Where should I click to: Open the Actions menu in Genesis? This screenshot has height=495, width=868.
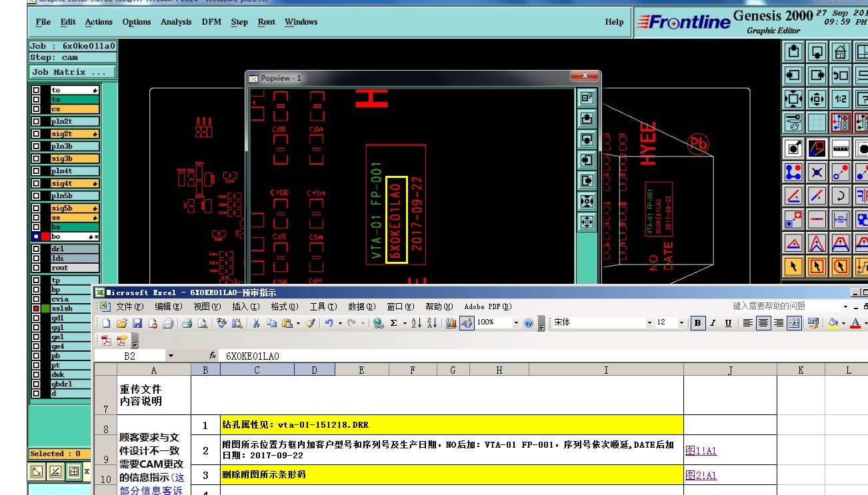99,22
